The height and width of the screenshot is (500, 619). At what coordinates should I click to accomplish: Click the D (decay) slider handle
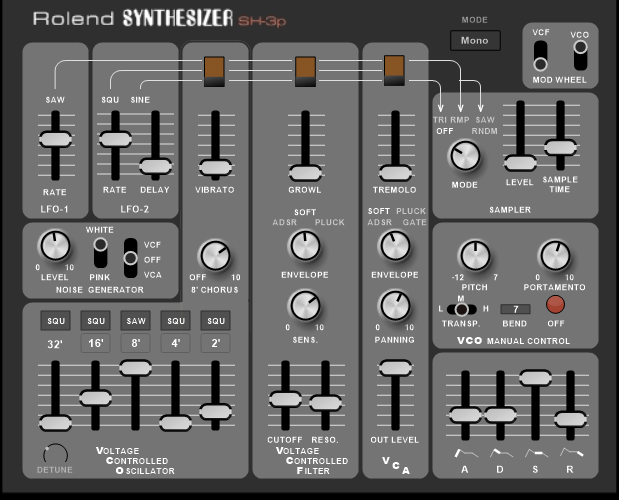[500, 416]
